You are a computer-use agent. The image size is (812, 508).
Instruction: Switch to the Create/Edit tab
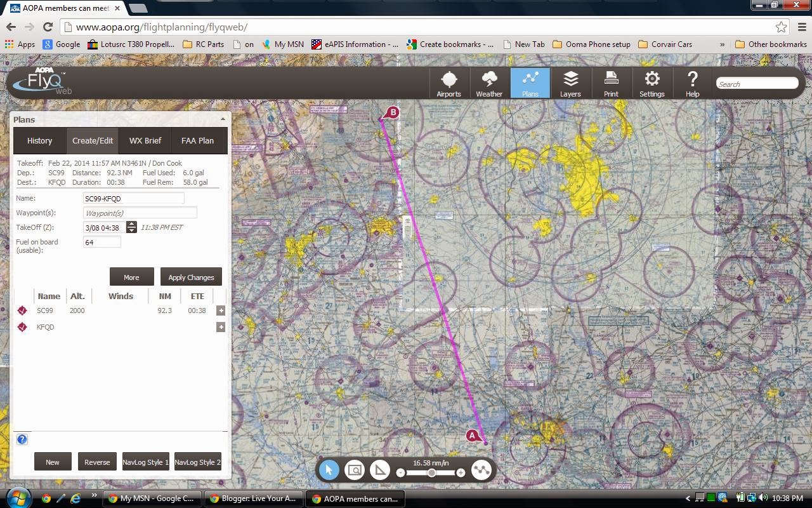(93, 140)
